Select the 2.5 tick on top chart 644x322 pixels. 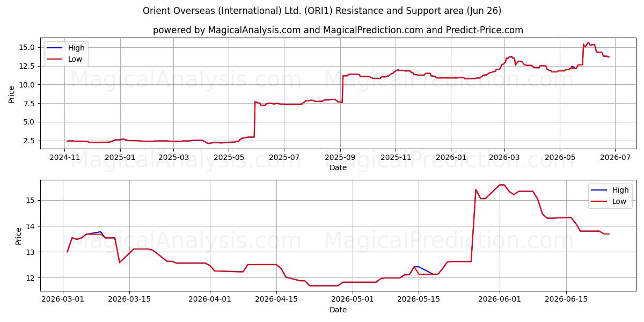point(30,141)
